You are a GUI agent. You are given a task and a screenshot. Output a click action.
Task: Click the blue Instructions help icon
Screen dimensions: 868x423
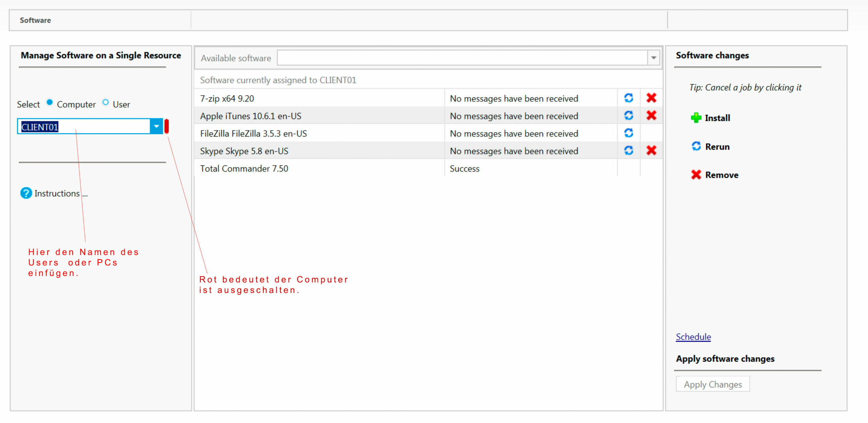coord(26,193)
